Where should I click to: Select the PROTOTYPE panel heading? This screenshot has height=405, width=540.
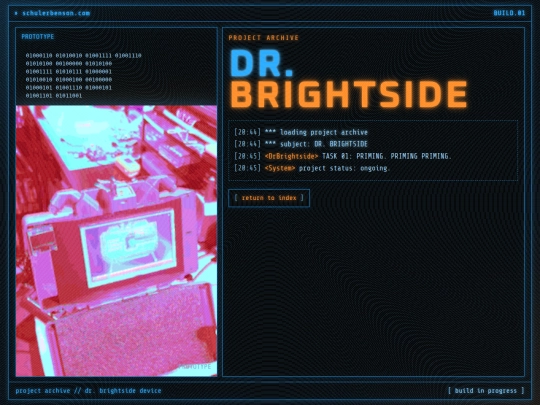pyautogui.click(x=38, y=37)
